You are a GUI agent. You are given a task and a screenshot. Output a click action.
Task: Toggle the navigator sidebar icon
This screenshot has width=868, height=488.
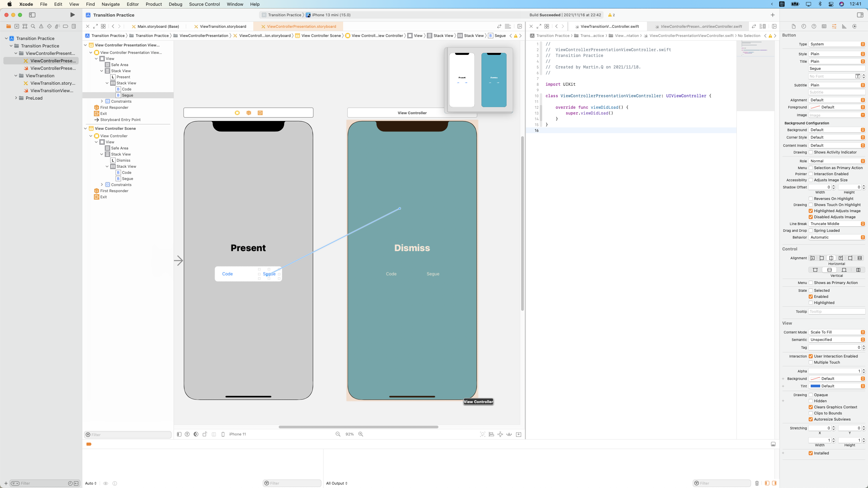point(32,15)
